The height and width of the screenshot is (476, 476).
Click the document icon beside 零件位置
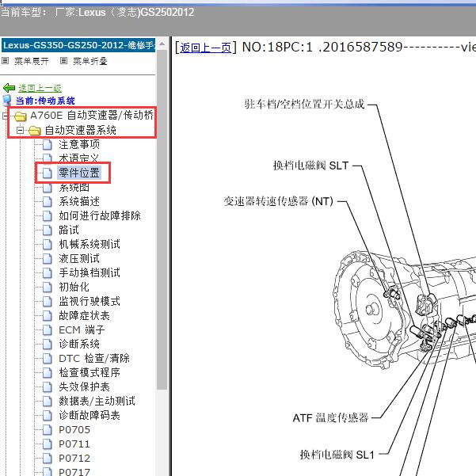pyautogui.click(x=48, y=173)
